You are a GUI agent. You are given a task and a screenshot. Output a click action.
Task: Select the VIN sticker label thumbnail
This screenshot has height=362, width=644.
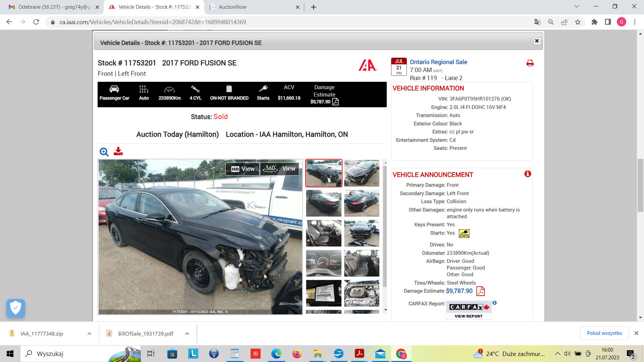tap(324, 293)
